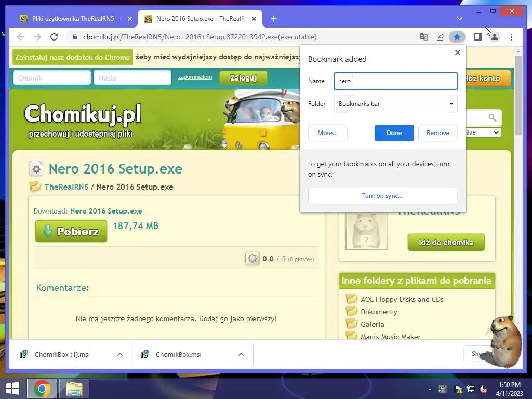Click the TheRealRN5 breadcrumb link
The image size is (532, 399).
coord(66,187)
